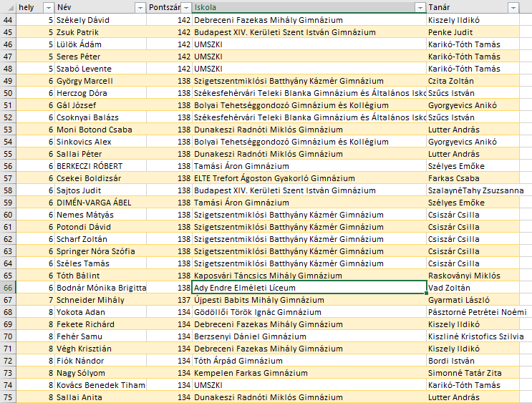
Task: Select row header 44
Action: 8,20
